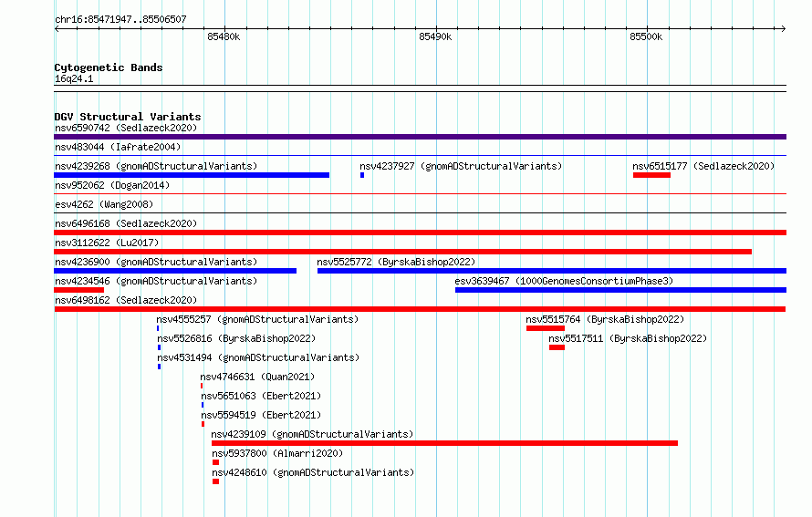Click the nsv4236900 gnomAD variant label
Viewport: 812px width, 517px height.
[156, 262]
